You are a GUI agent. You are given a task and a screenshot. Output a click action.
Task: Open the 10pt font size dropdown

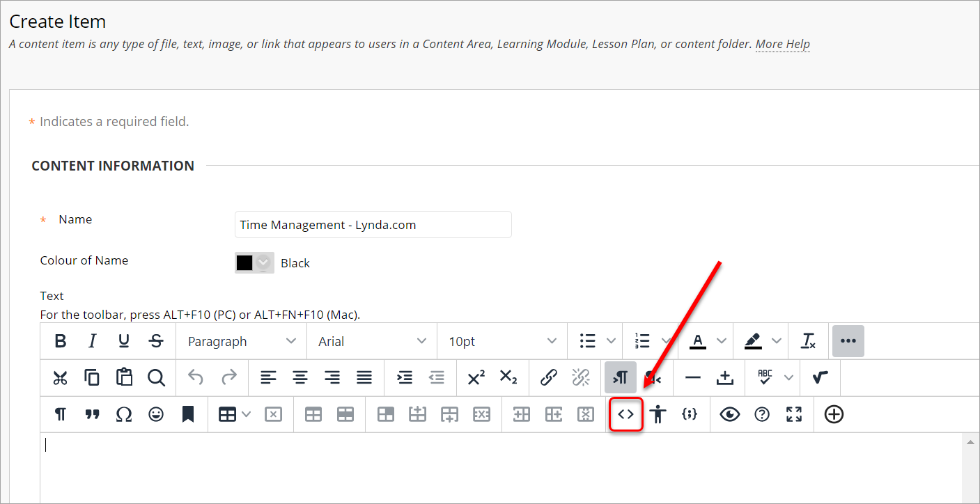pos(502,341)
